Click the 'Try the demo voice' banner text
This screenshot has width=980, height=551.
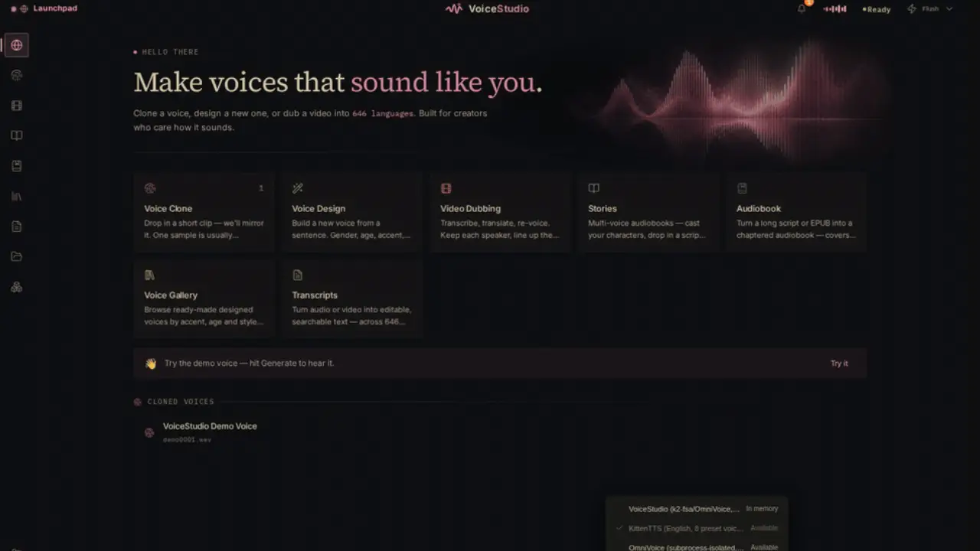point(249,364)
